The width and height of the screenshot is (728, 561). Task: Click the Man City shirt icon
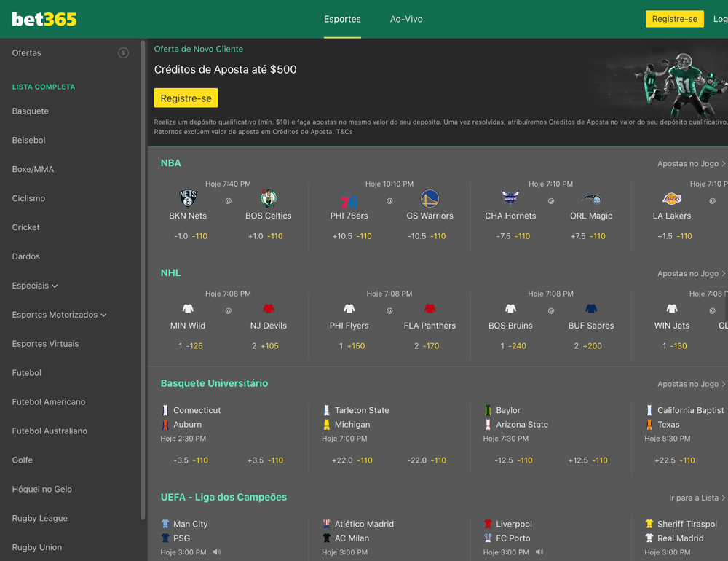165,524
